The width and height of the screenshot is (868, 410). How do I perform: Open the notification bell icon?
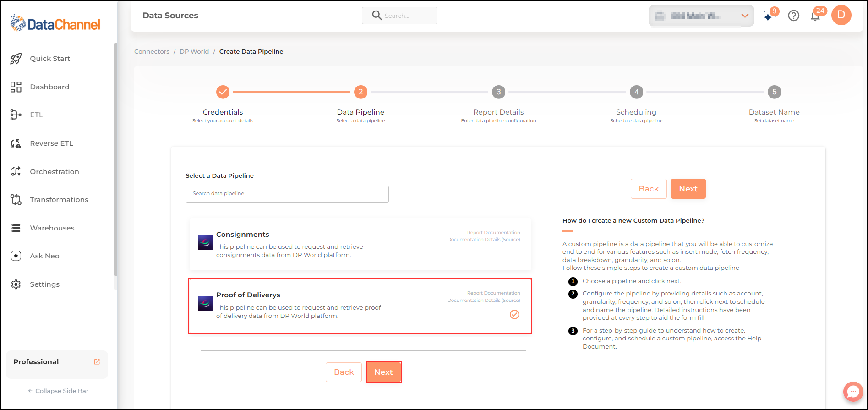tap(815, 16)
